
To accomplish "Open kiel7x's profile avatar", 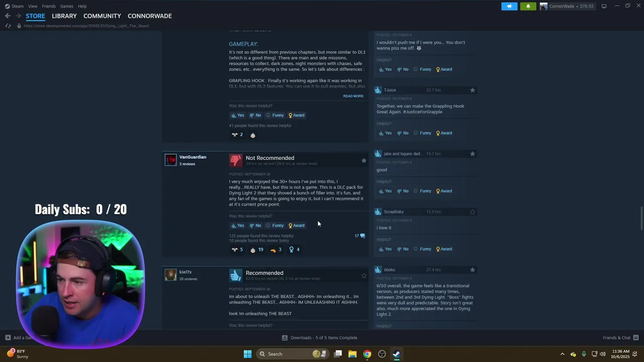I will (171, 275).
